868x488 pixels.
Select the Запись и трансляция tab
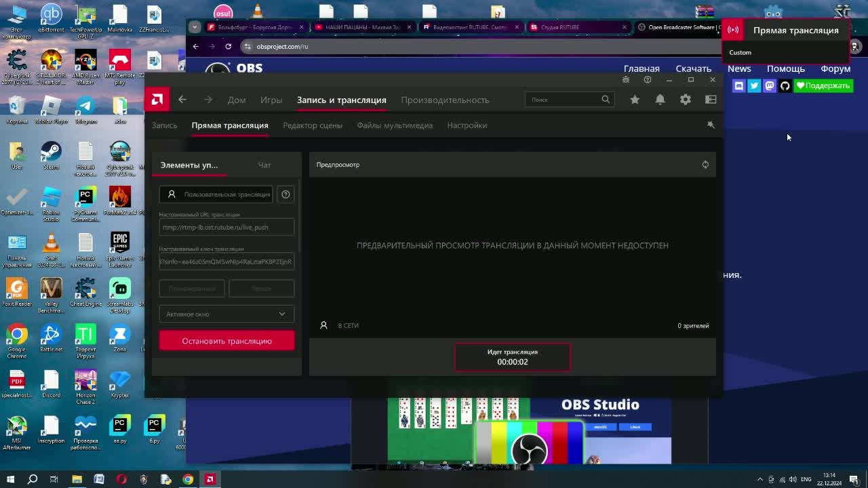click(x=341, y=100)
